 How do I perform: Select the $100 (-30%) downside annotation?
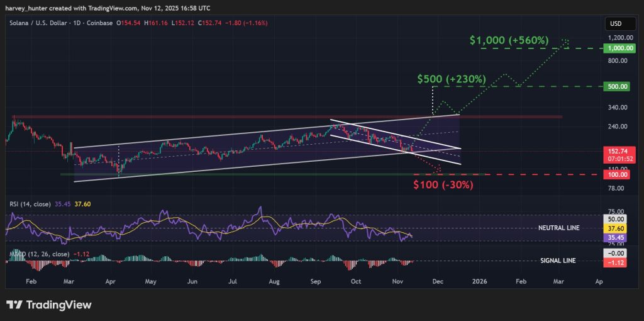(443, 184)
